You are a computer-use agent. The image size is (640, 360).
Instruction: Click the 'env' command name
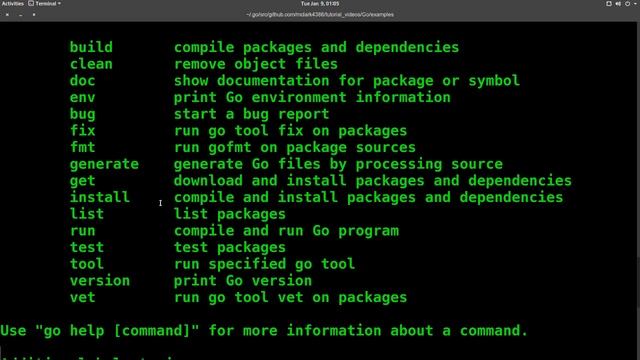(x=82, y=98)
